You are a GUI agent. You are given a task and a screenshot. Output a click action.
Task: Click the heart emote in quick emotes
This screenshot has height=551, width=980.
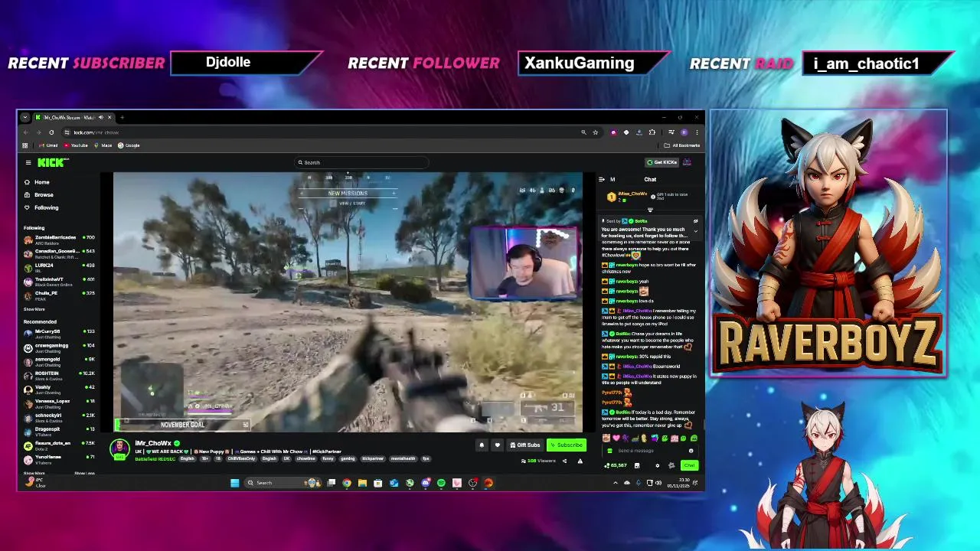(616, 439)
